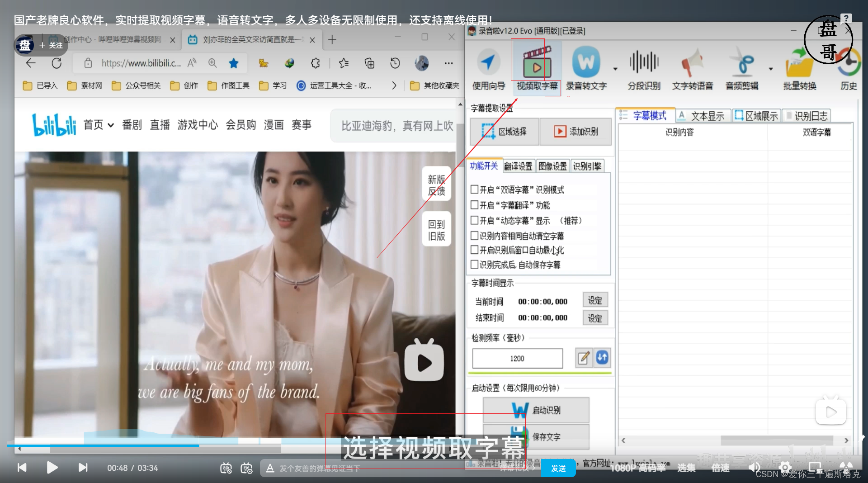This screenshot has width=868, height=483.
Task: Open the 历史 history tool
Action: (x=849, y=69)
